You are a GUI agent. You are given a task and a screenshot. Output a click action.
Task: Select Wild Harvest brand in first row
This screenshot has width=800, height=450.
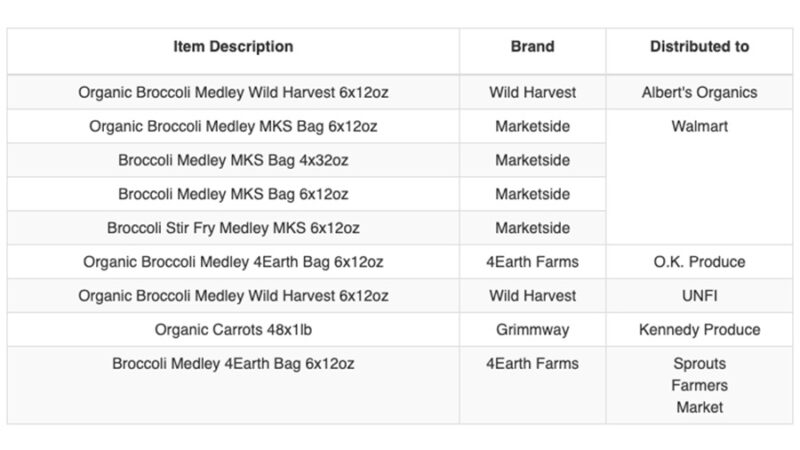(x=532, y=92)
